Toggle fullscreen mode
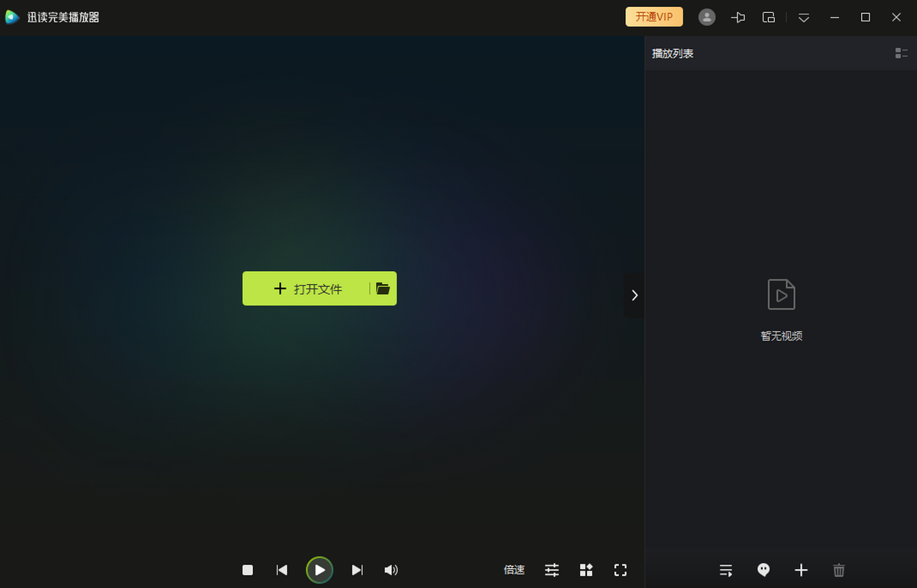Image resolution: width=917 pixels, height=588 pixels. pos(621,570)
